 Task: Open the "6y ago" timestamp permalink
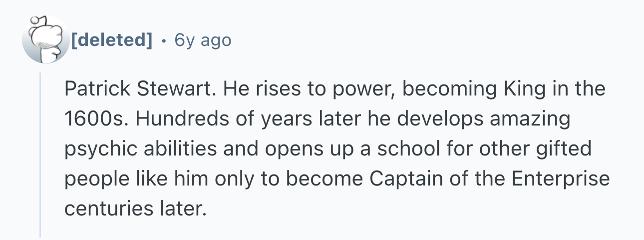click(203, 40)
